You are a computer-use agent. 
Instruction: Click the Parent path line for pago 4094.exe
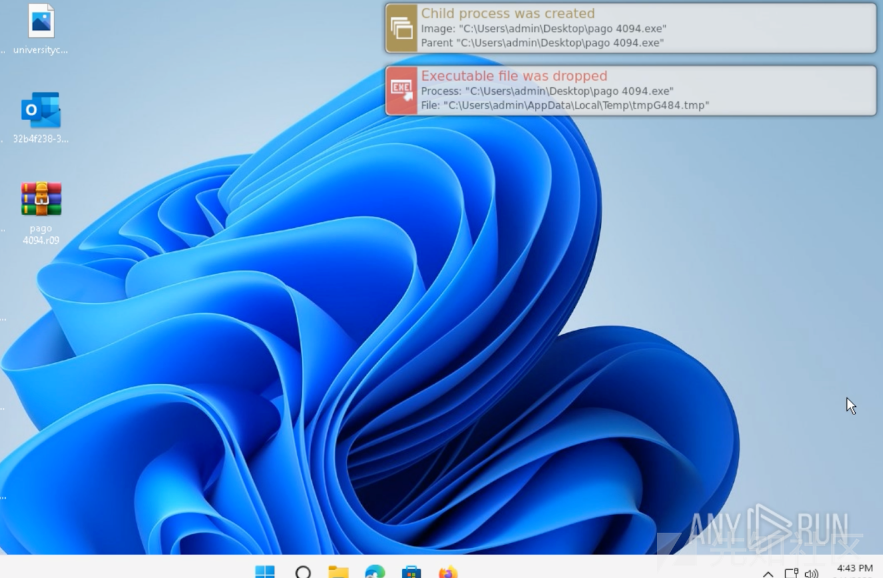pos(542,43)
